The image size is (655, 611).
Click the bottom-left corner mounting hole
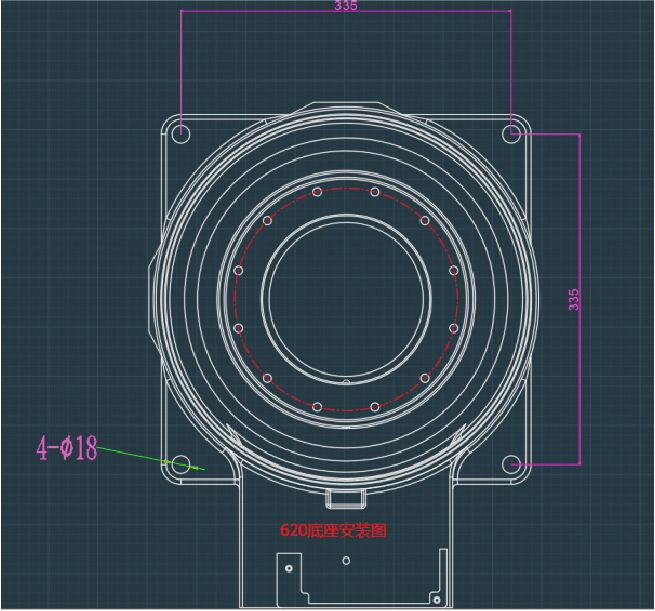pos(181,464)
